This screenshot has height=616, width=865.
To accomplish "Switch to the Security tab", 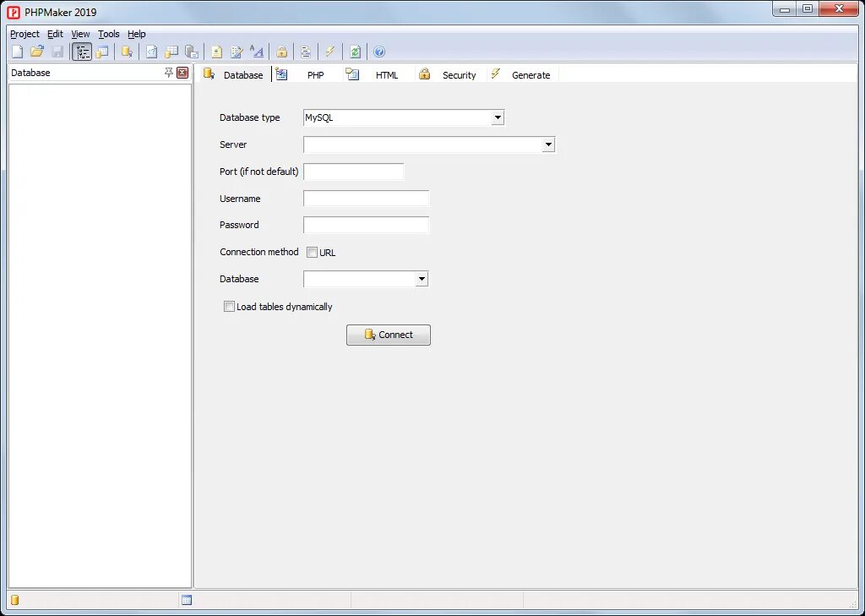I will pos(451,74).
